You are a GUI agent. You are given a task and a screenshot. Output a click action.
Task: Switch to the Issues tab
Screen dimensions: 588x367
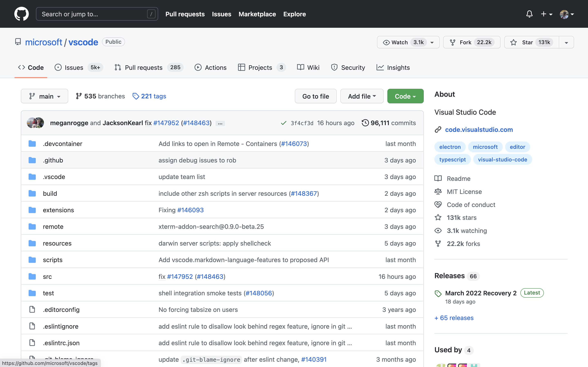[x=74, y=68]
